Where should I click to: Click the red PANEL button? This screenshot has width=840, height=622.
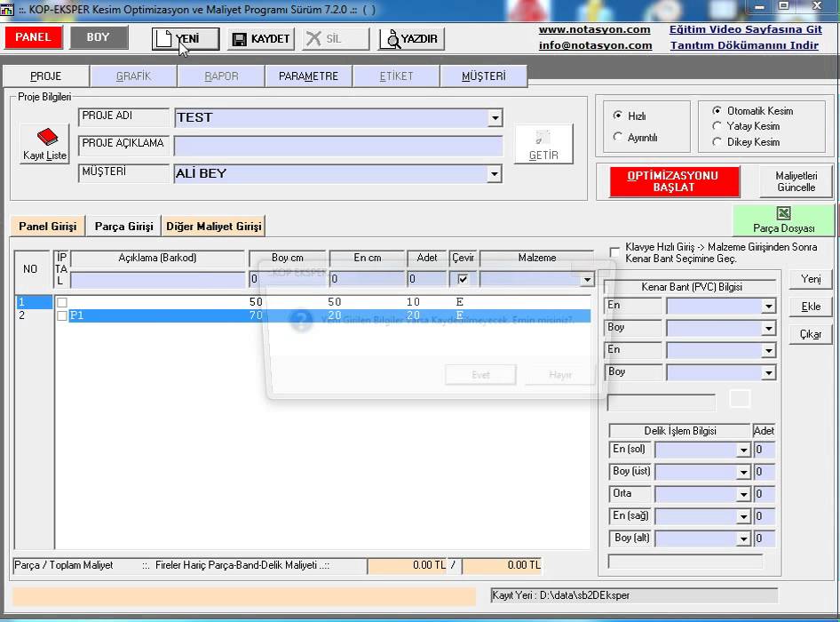(33, 37)
